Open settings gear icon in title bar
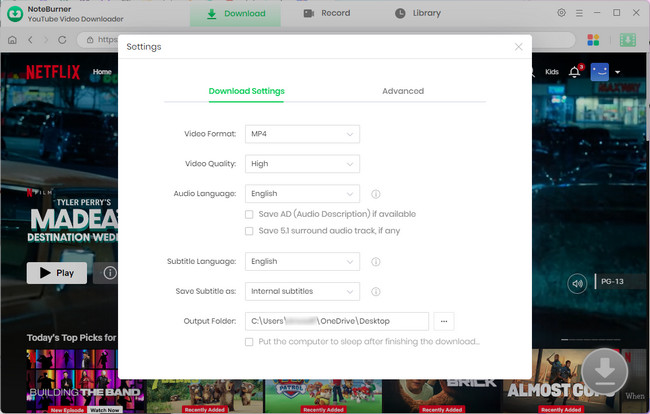650x414 pixels. tap(561, 13)
